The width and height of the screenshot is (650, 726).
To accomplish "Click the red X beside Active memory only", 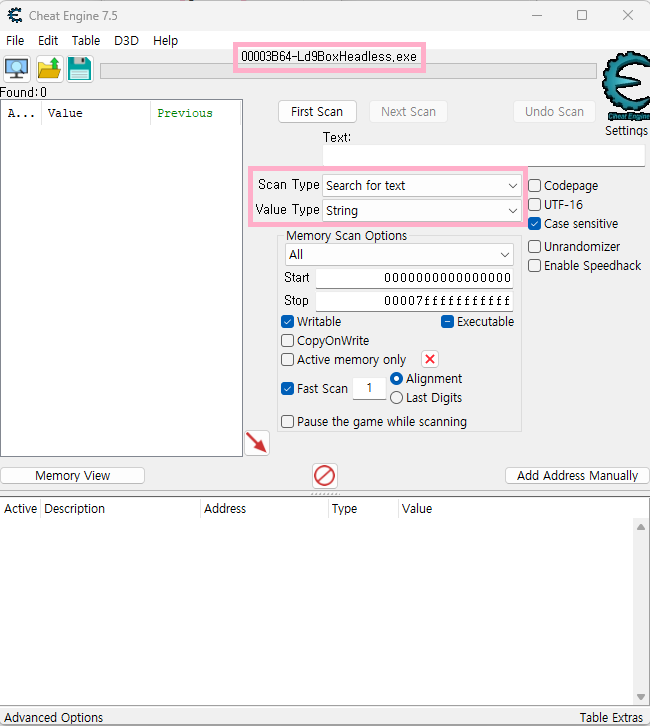I will pyautogui.click(x=430, y=359).
